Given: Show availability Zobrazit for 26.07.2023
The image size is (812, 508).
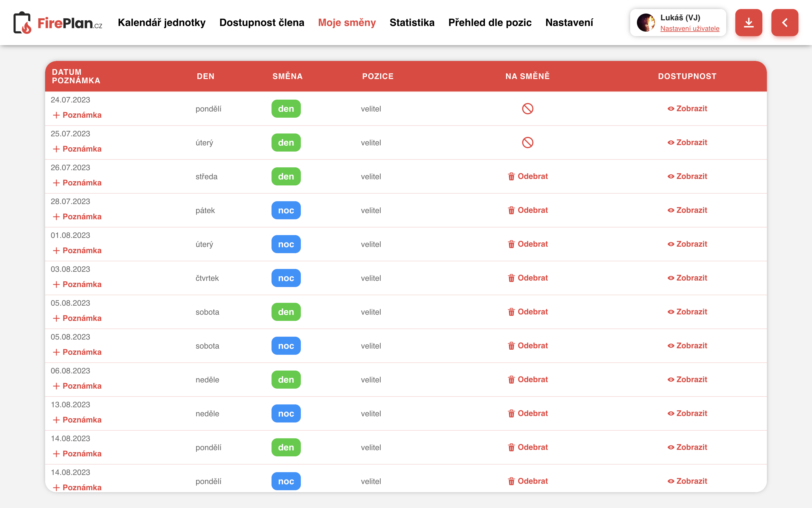Looking at the screenshot, I should 687,176.
